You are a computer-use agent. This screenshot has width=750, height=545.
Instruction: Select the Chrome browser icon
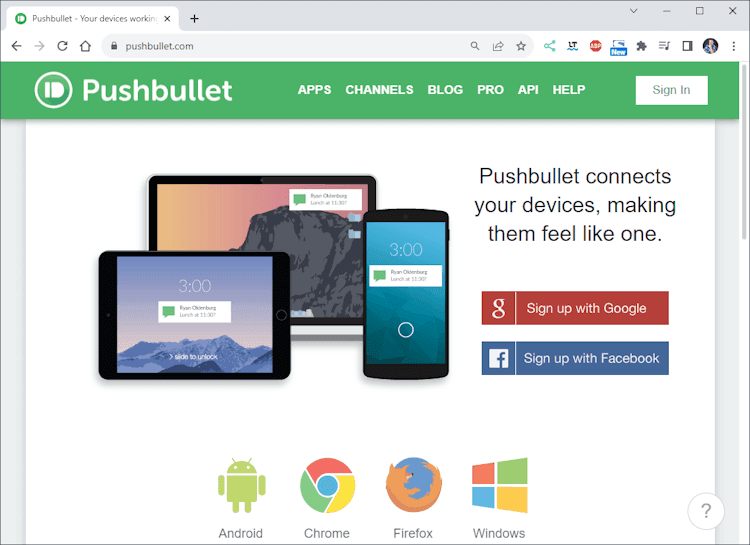click(328, 486)
